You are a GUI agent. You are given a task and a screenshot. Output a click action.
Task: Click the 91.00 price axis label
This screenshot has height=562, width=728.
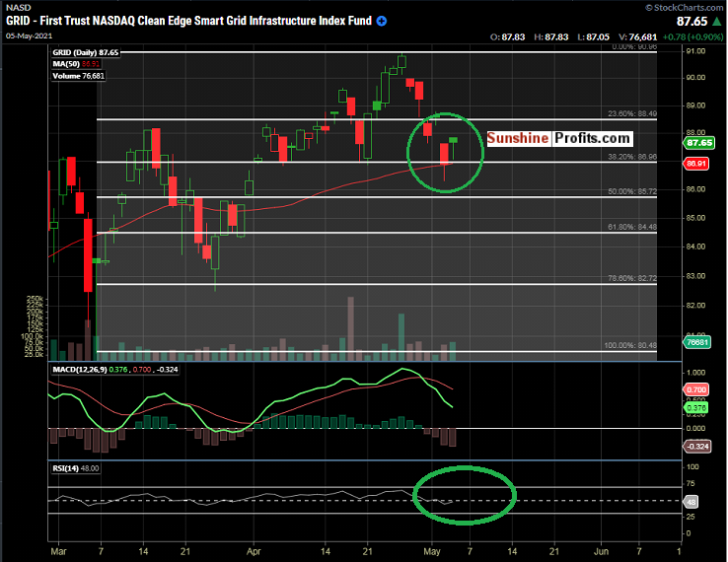695,51
